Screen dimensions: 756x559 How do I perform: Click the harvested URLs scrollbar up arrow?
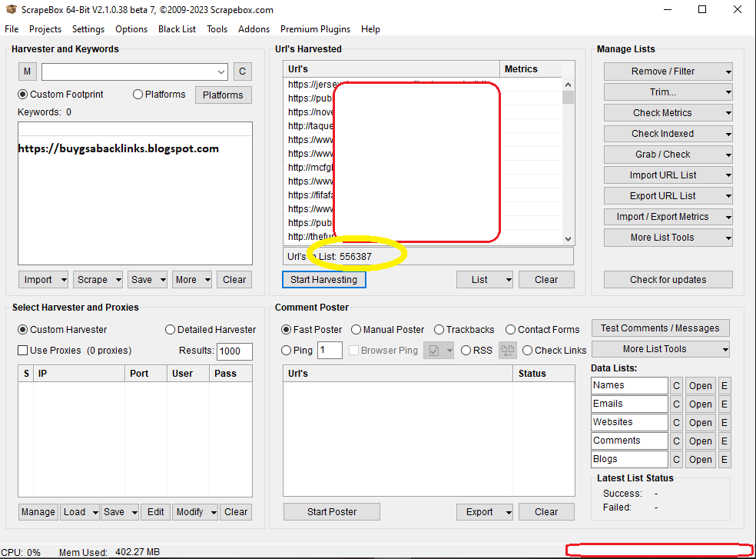pyautogui.click(x=568, y=85)
